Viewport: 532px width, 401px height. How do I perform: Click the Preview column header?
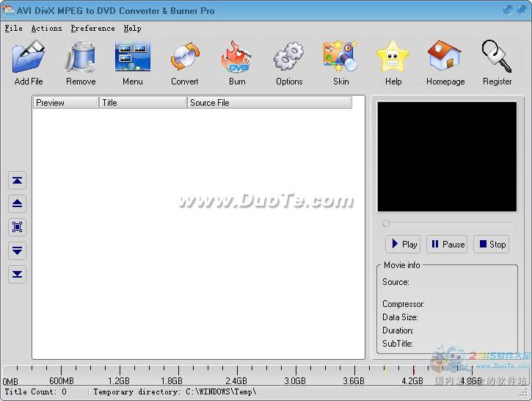65,103
